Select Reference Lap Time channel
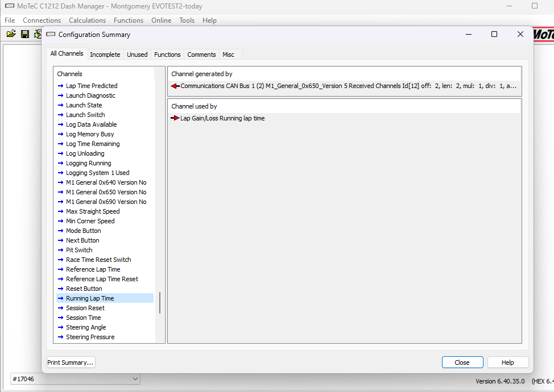 point(93,269)
